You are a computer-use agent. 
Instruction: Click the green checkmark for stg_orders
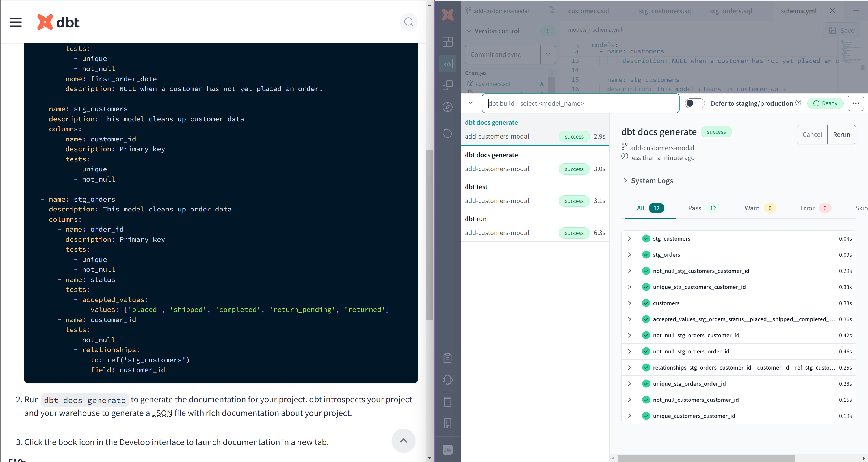point(646,255)
